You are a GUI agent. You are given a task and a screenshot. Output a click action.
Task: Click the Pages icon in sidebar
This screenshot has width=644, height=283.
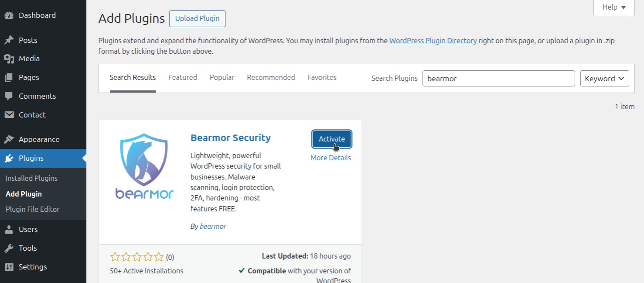(9, 78)
